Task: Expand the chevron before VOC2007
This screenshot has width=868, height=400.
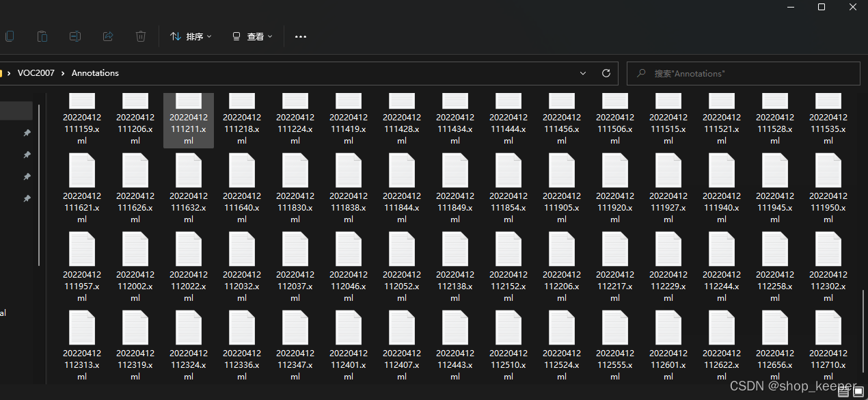Action: (x=10, y=73)
